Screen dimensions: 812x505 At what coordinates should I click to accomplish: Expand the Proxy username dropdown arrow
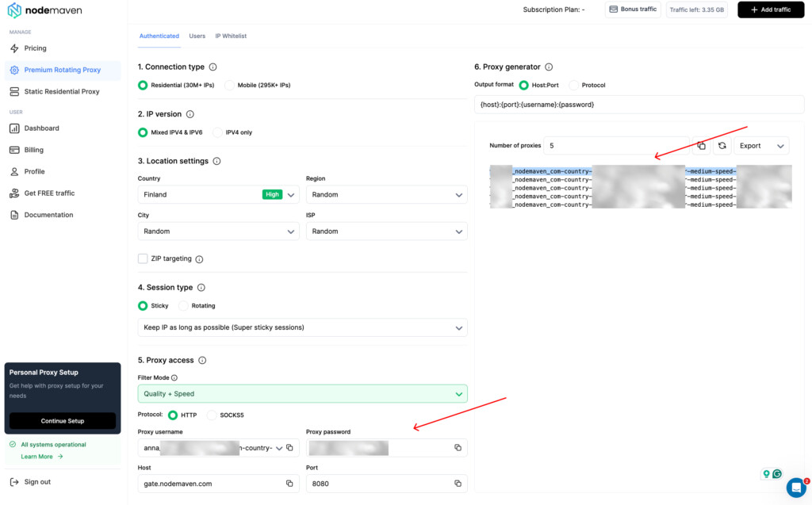point(279,449)
